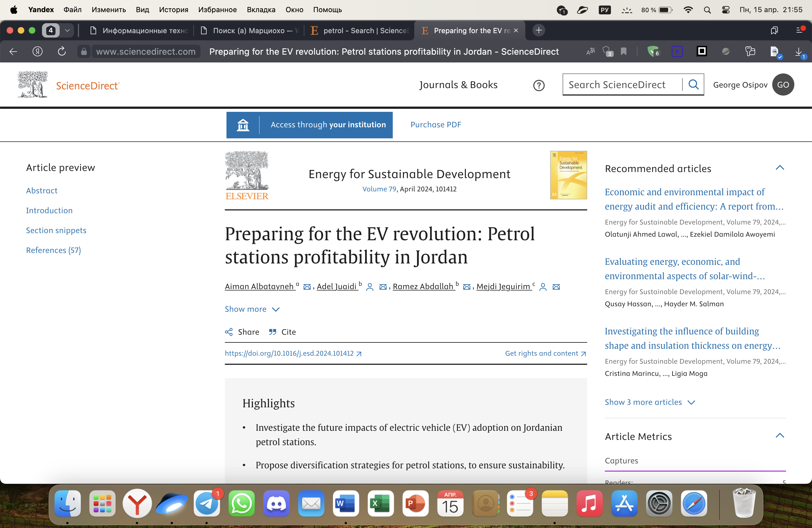Click Access through your institution button
The height and width of the screenshot is (528, 812).
pos(309,125)
